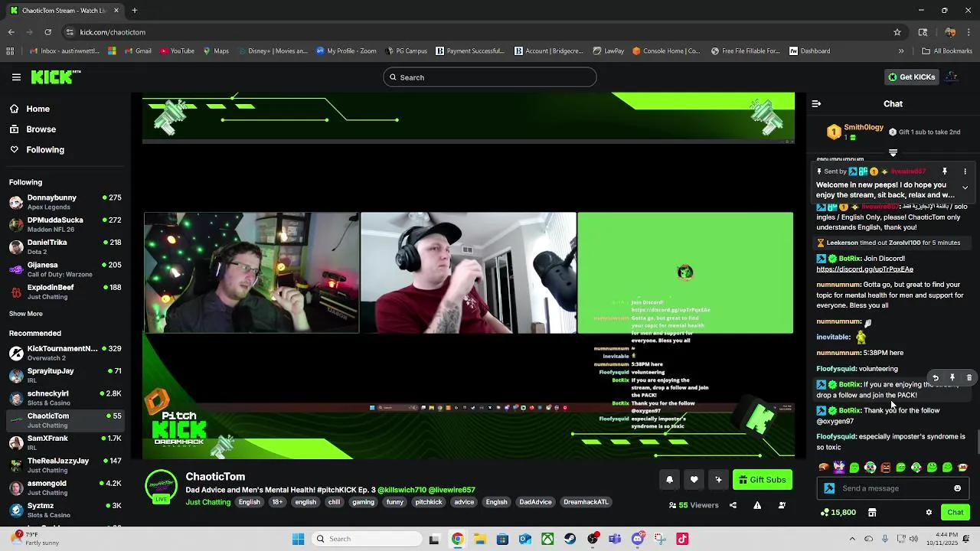Select the pitchkick tag
Viewport: 980px width, 551px height.
[429, 502]
